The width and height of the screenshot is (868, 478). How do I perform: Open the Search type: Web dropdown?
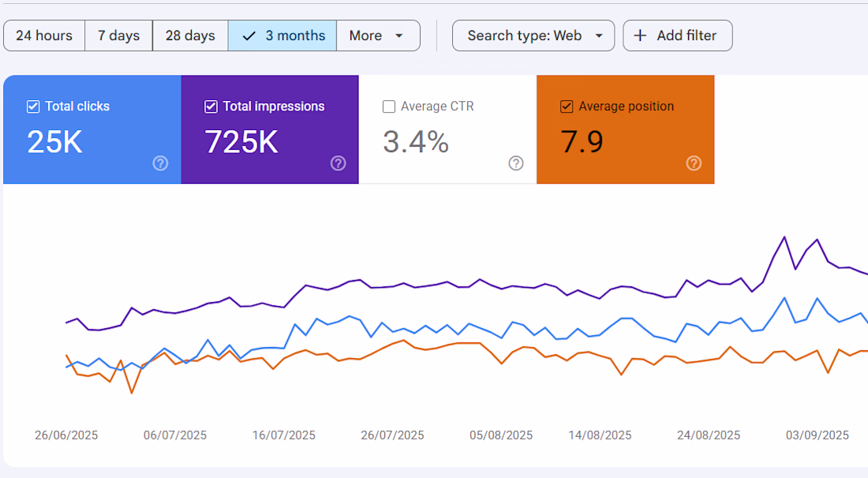[x=533, y=35]
